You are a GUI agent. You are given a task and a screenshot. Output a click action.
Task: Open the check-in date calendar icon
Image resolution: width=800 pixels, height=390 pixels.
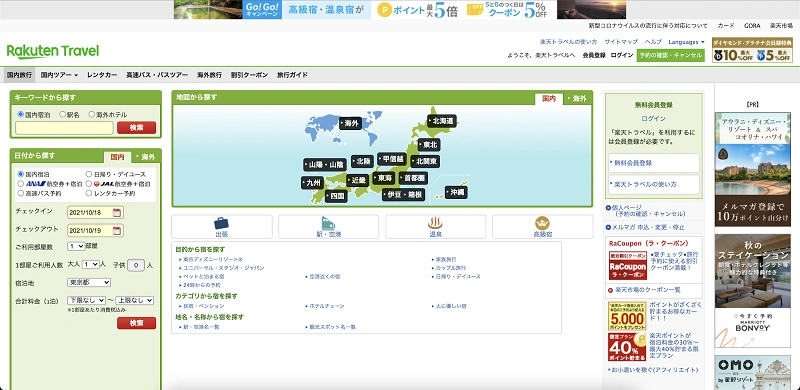[117, 212]
